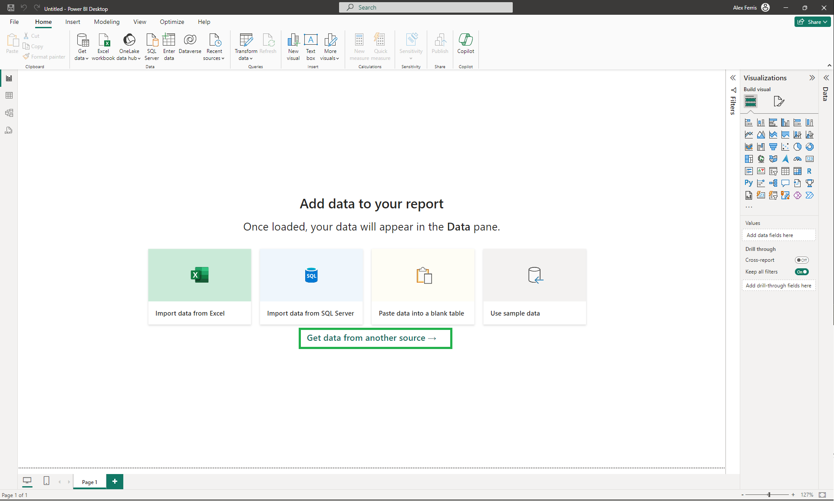Image resolution: width=834 pixels, height=504 pixels.
Task: Click Import data from SQL Server card
Action: click(311, 287)
